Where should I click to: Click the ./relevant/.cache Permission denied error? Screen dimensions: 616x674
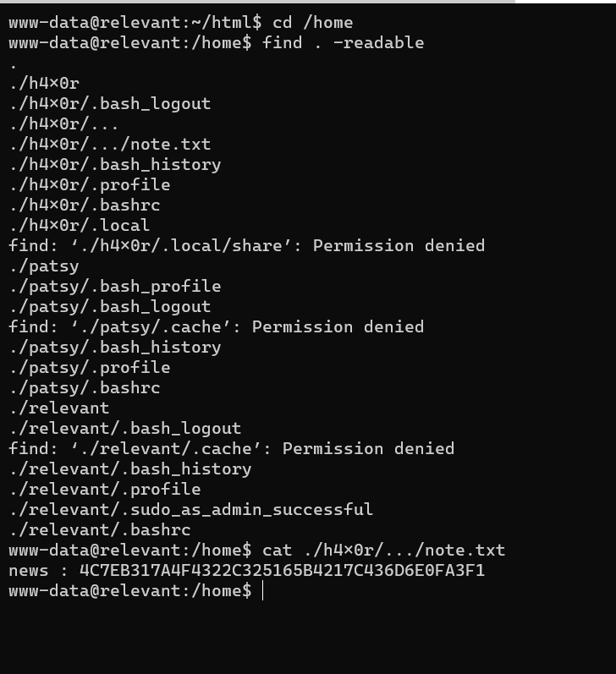(232, 449)
